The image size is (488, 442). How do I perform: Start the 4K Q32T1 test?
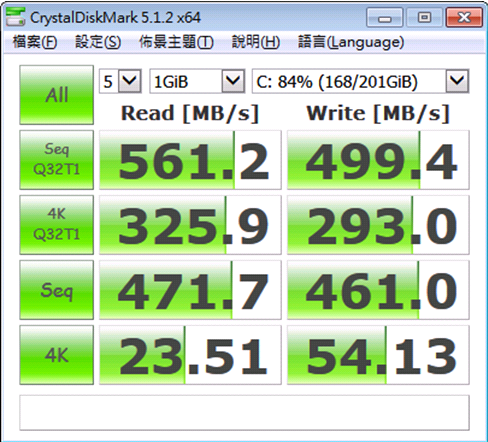point(56,225)
